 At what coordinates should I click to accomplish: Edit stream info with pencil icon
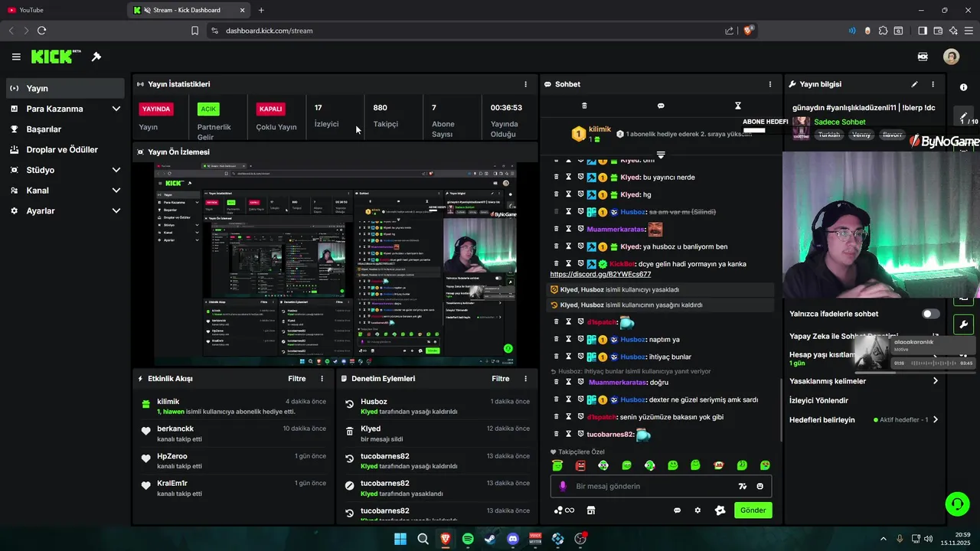point(914,84)
